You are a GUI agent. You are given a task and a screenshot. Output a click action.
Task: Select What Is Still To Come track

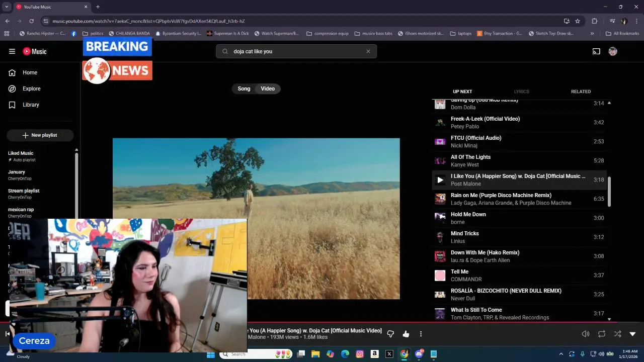pyautogui.click(x=519, y=314)
